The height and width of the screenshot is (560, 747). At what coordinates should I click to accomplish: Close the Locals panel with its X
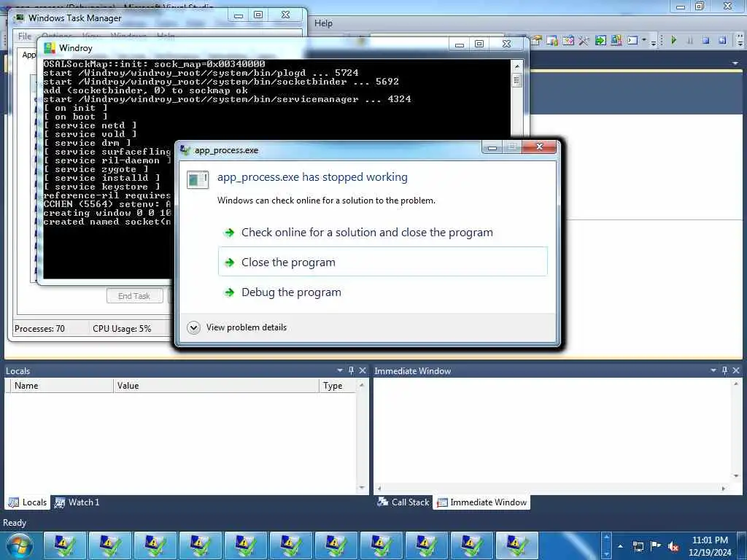pyautogui.click(x=363, y=370)
